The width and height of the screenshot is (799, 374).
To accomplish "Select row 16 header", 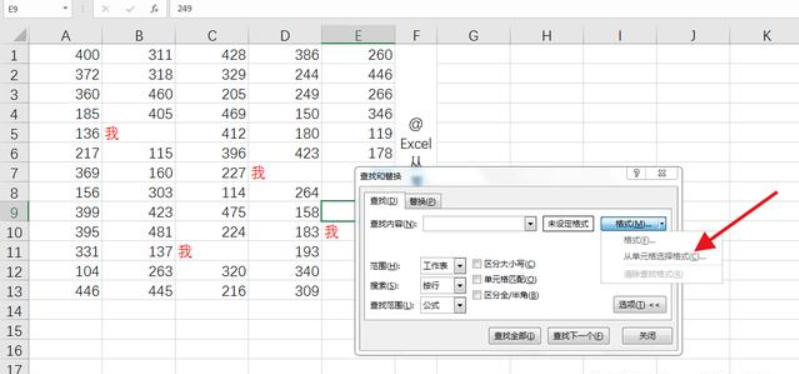I will point(14,350).
